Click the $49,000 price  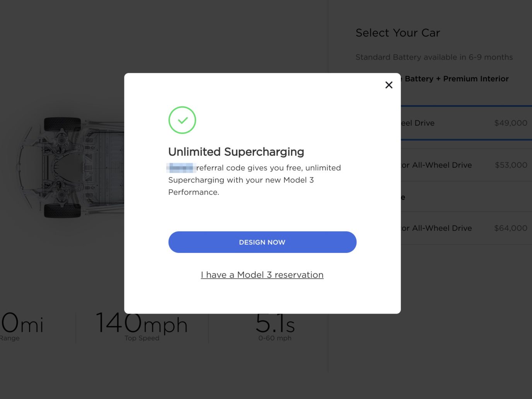[x=511, y=123]
